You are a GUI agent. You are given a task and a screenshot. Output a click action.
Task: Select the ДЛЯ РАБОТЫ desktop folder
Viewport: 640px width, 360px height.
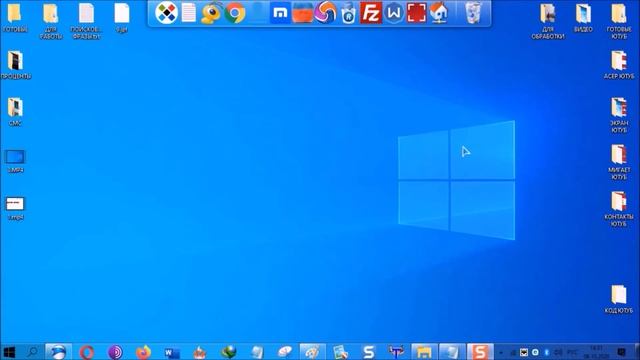[x=51, y=20]
